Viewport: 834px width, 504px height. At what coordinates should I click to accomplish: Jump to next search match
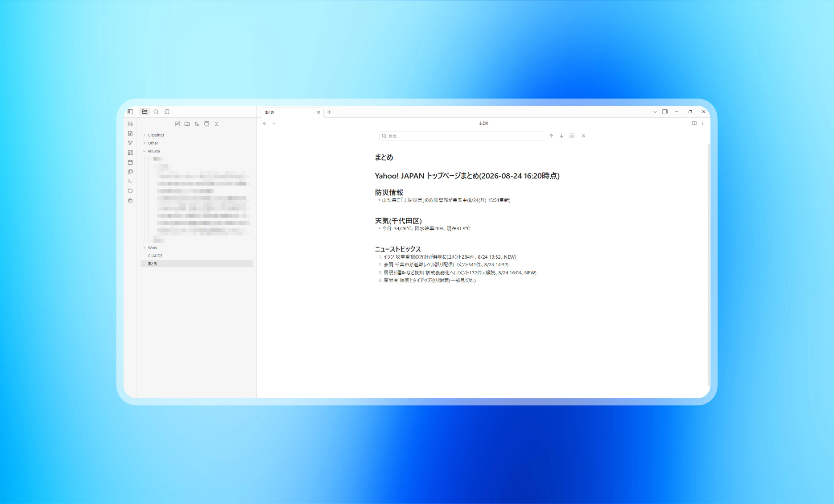click(562, 136)
